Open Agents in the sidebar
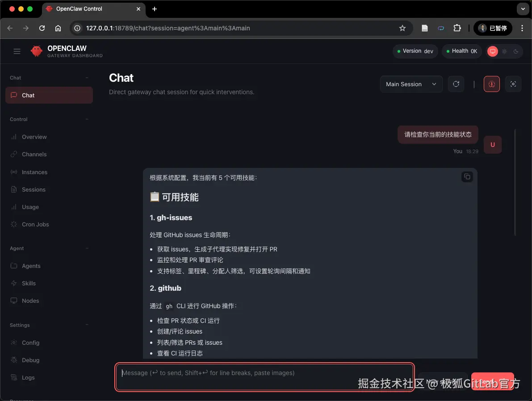 tap(49, 266)
